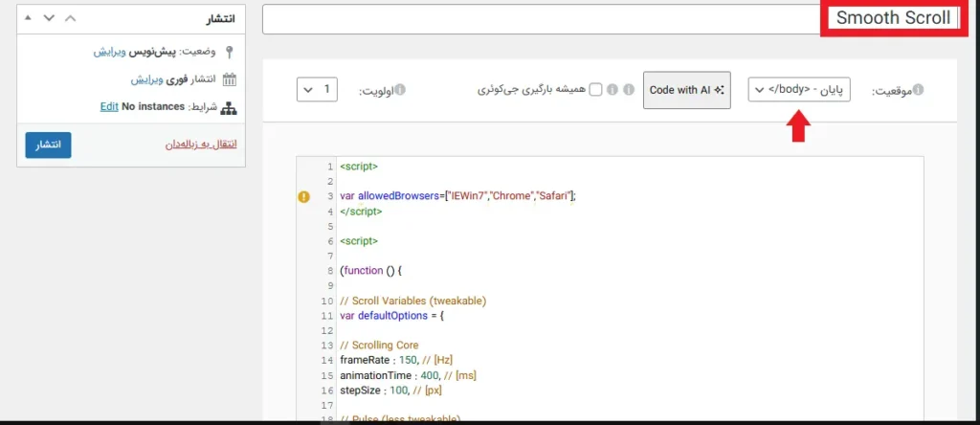The width and height of the screenshot is (980, 425).
Task: Enable همیشه بارگیری جی‌کوئری checkbox
Action: [x=596, y=90]
